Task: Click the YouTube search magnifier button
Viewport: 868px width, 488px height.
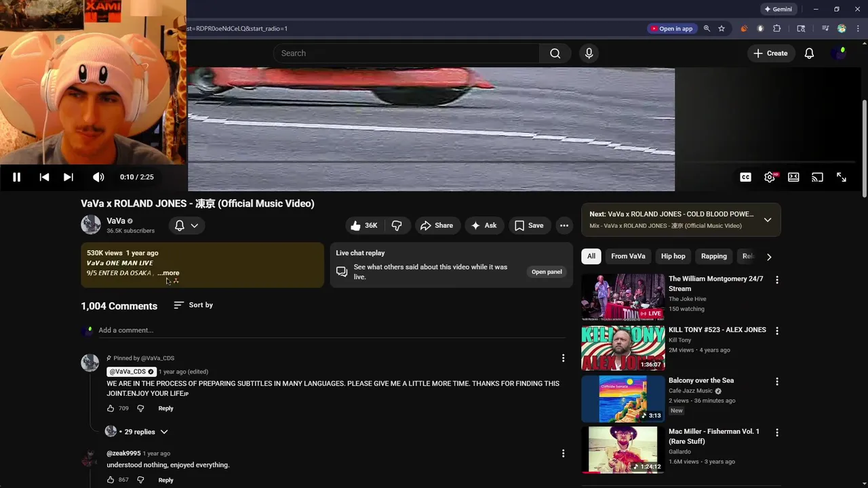Action: [x=555, y=54]
